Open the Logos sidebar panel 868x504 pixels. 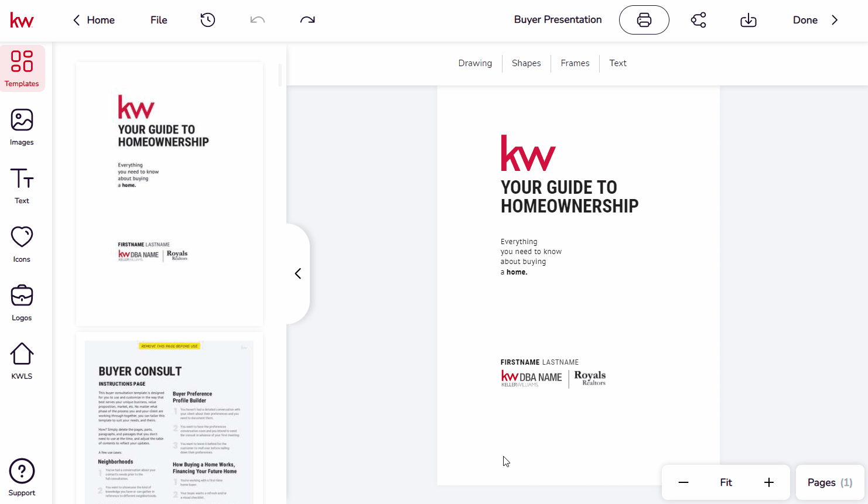tap(22, 303)
